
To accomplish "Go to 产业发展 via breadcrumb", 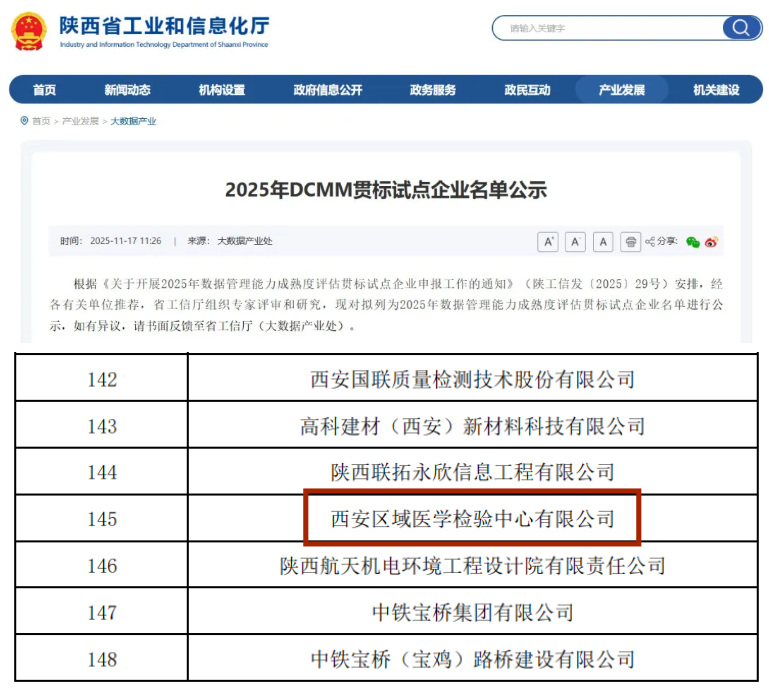I will [x=80, y=121].
